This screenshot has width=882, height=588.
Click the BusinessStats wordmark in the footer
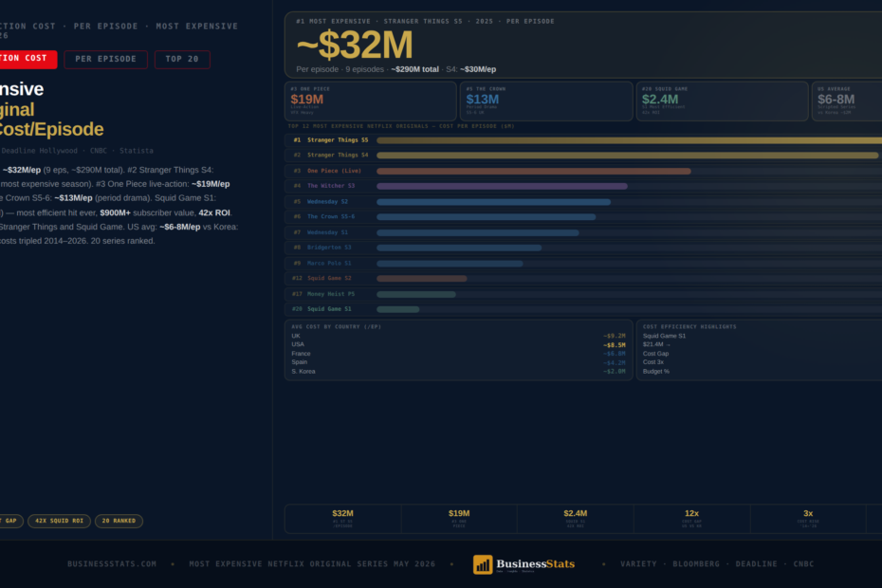pos(536,563)
